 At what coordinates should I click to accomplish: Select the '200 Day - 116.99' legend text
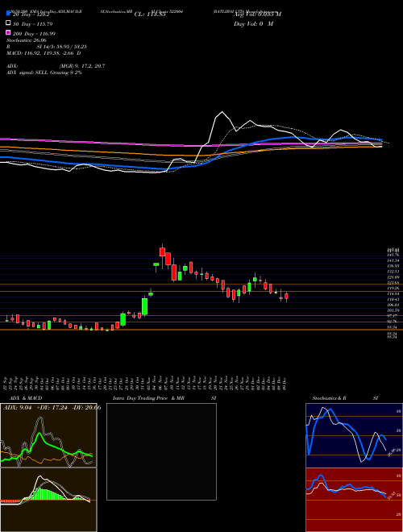34,34
